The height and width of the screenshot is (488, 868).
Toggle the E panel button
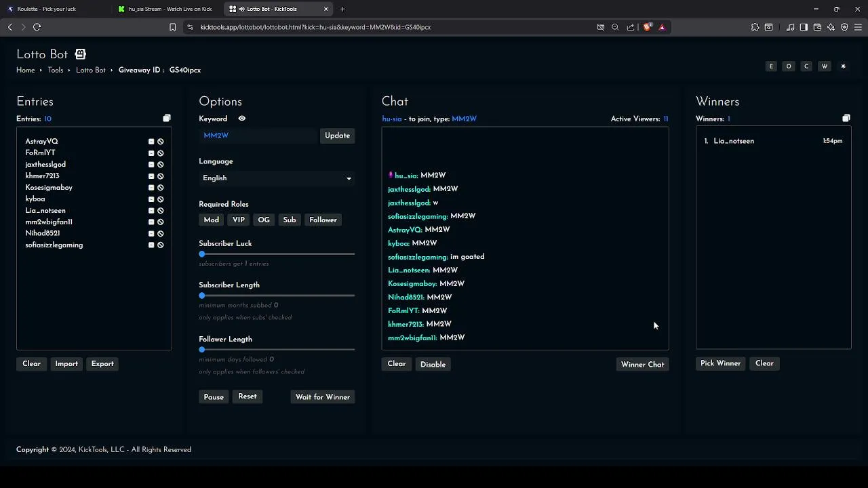771,66
